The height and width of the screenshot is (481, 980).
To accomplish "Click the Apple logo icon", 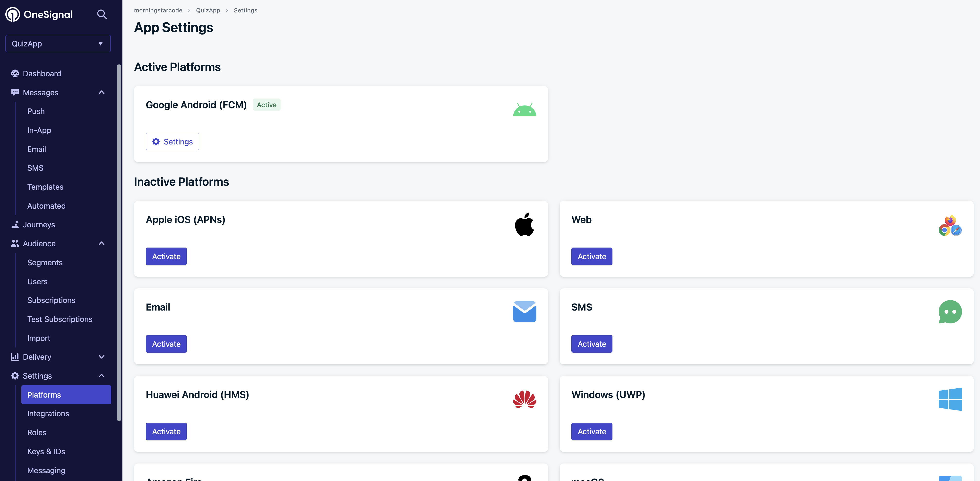I will coord(524,224).
